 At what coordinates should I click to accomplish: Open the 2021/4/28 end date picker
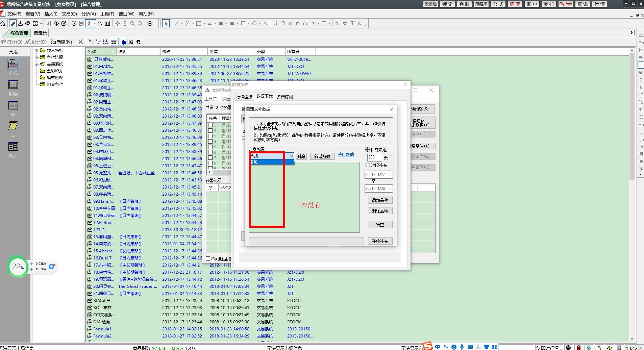tap(390, 189)
